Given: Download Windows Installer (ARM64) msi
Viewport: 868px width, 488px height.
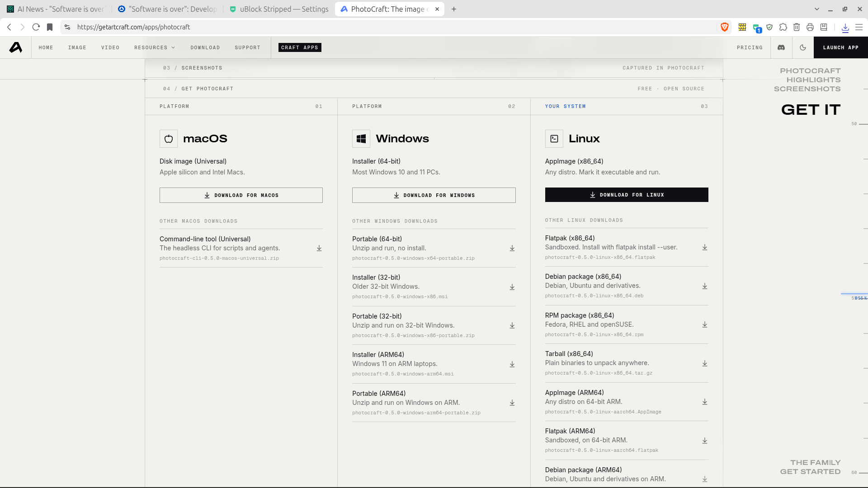Looking at the screenshot, I should 512,364.
